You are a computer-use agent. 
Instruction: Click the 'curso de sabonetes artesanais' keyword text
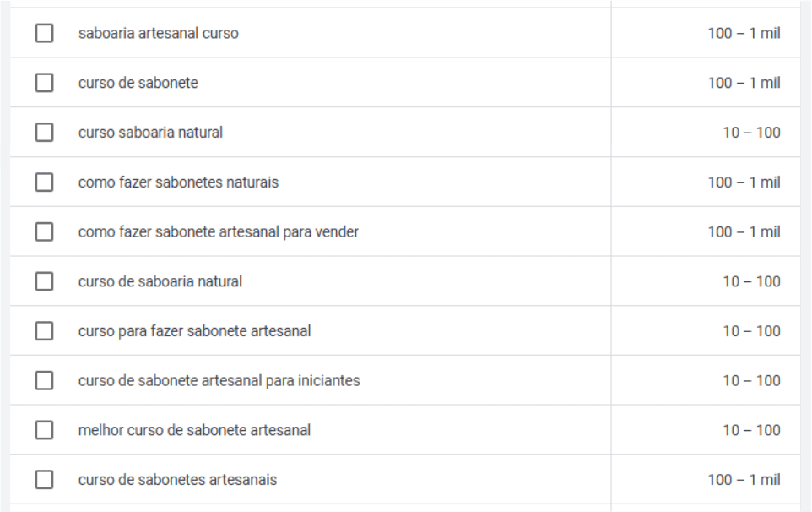point(177,480)
